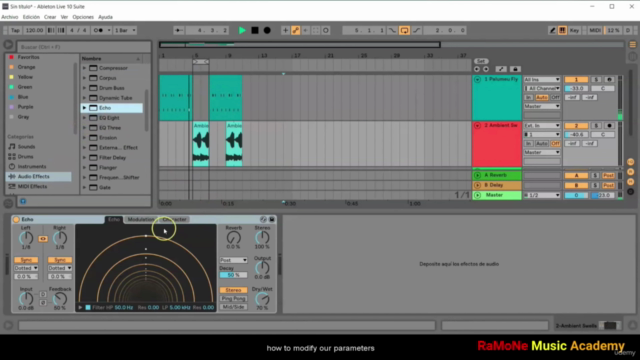640x360 pixels.
Task: Toggle Automation Arm icon
Action: tap(296, 30)
